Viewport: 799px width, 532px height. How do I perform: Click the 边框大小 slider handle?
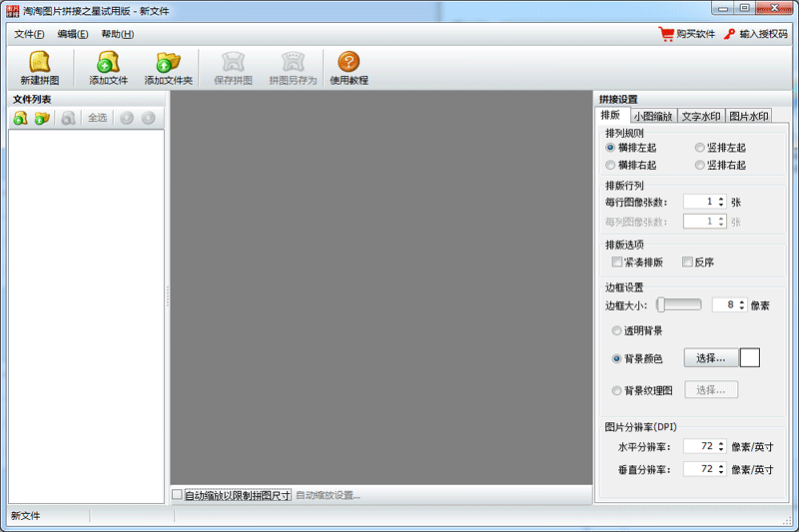tap(661, 305)
